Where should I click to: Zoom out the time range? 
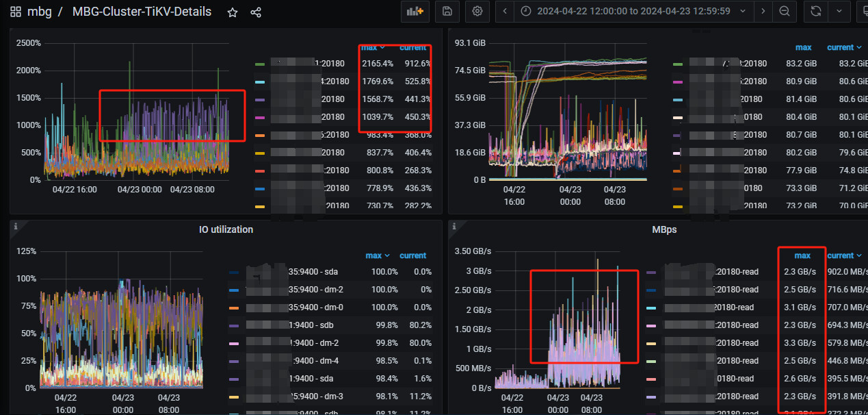(785, 11)
